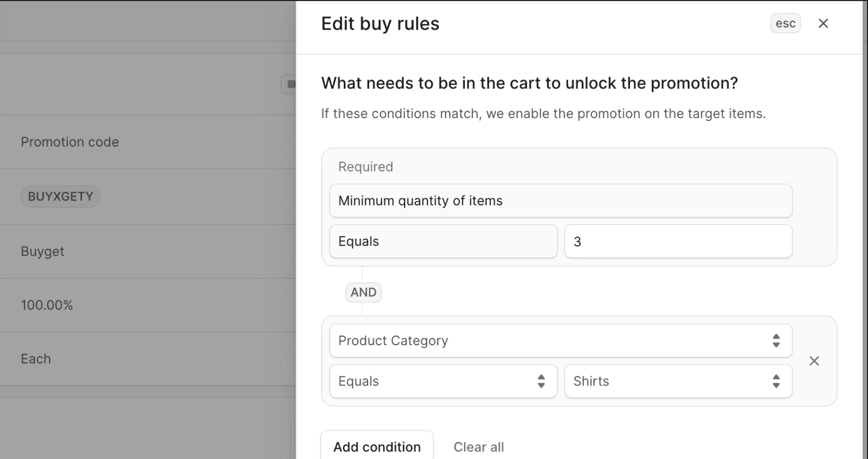Click the Add condition button
868x459 pixels.
(x=377, y=446)
